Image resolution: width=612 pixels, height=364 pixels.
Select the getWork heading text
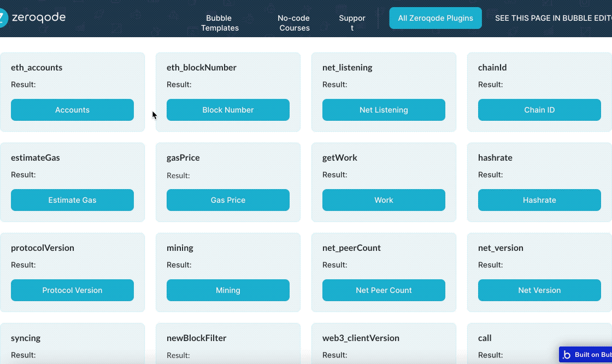339,157
